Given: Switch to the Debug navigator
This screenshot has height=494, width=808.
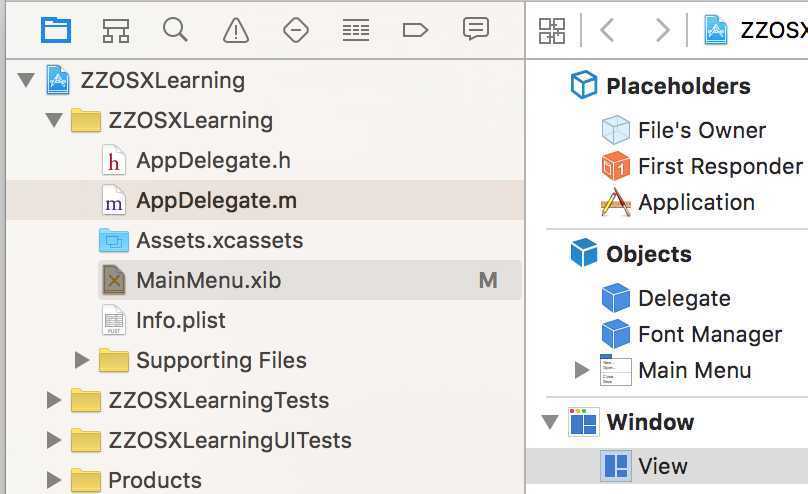Looking at the screenshot, I should coord(355,30).
